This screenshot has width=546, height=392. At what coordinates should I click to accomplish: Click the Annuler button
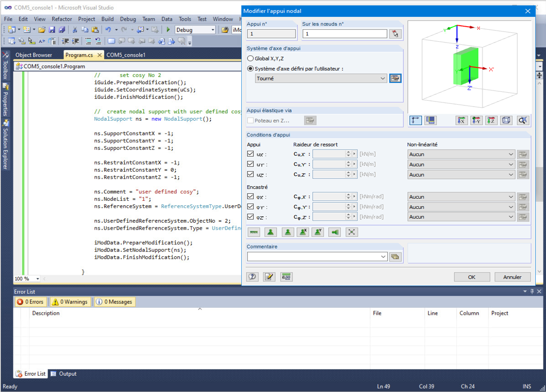[x=513, y=277]
